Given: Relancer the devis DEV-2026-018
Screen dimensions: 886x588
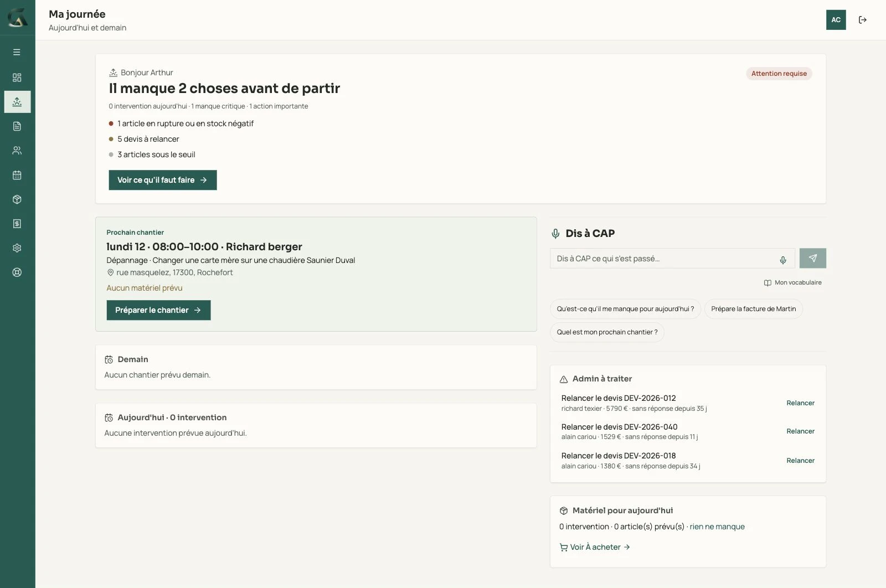Looking at the screenshot, I should point(801,461).
